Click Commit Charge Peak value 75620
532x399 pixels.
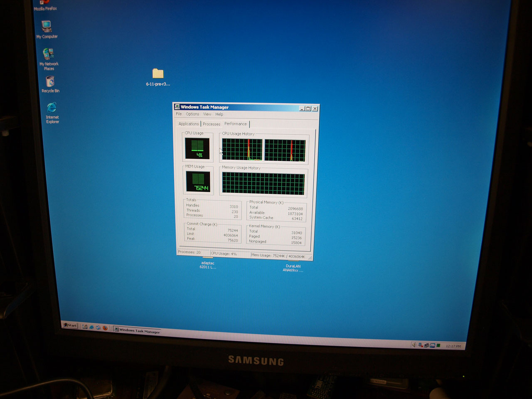(233, 240)
